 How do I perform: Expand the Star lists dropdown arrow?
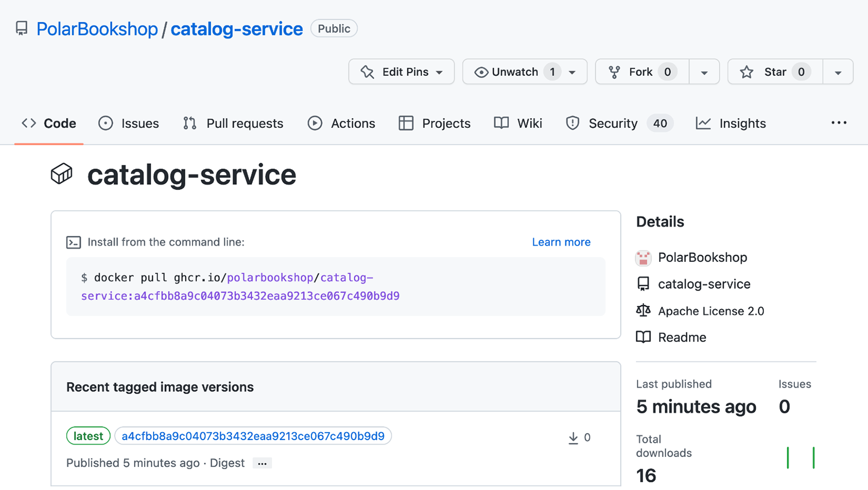pyautogui.click(x=838, y=72)
